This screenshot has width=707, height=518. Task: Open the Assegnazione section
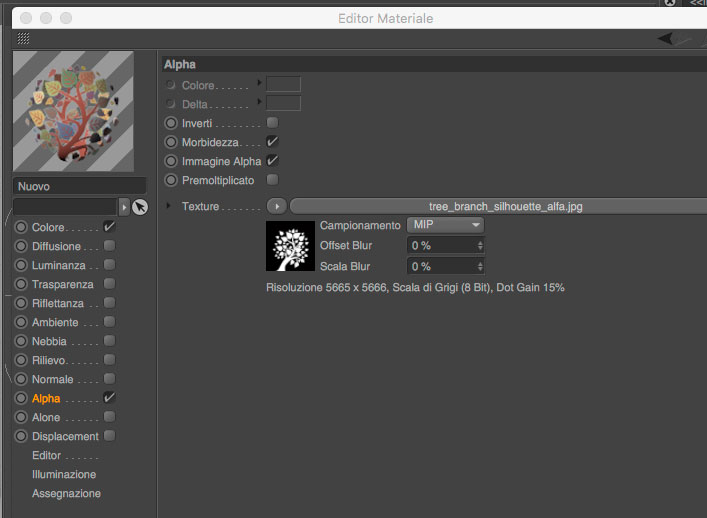[x=66, y=493]
